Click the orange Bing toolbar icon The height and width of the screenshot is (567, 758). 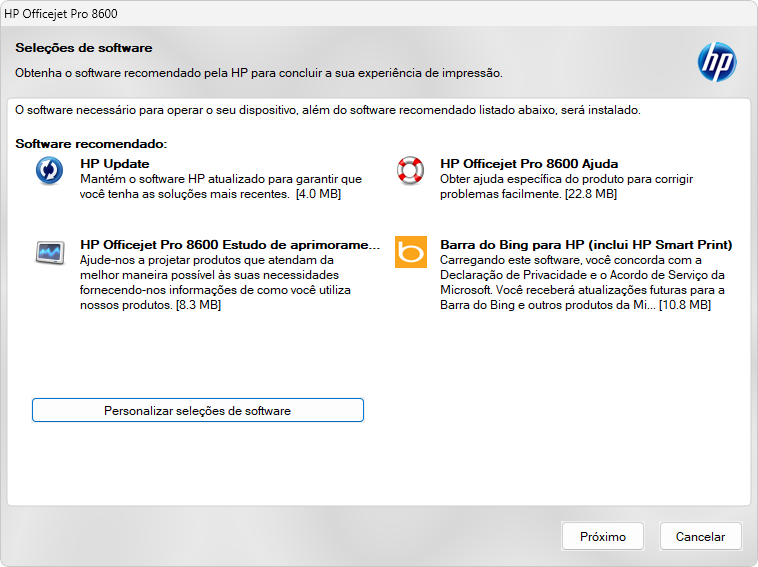[411, 252]
